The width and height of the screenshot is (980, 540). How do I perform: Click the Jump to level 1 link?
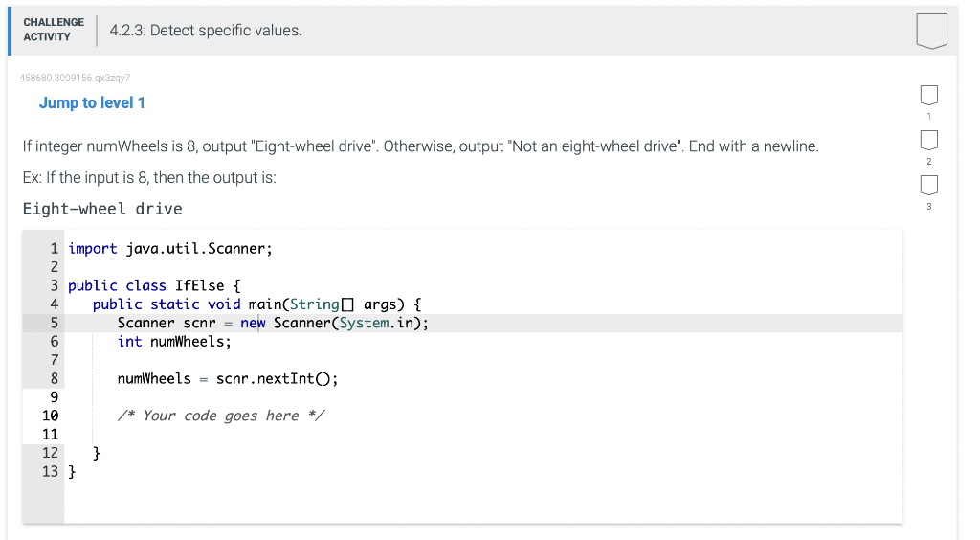(x=92, y=102)
